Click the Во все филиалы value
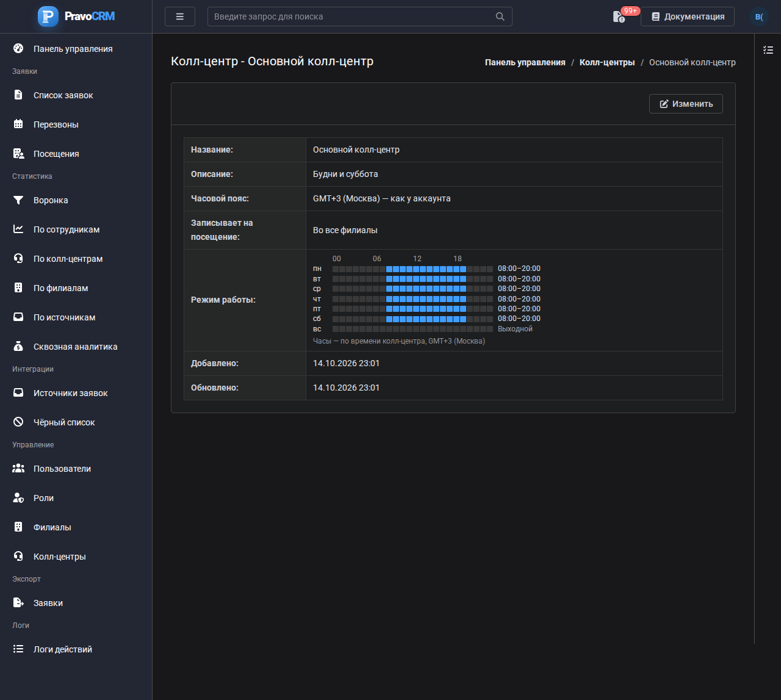Viewport: 781px width, 700px height. 345,230
